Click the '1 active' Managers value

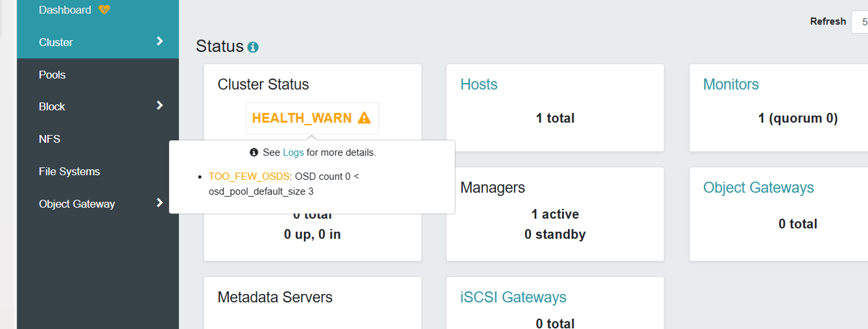pos(555,214)
